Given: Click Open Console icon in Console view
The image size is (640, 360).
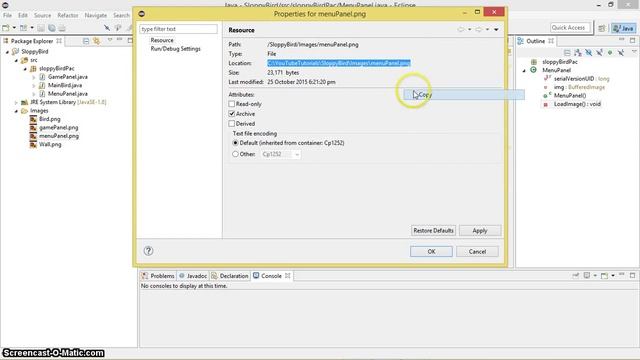Looking at the screenshot, I should (x=604, y=276).
